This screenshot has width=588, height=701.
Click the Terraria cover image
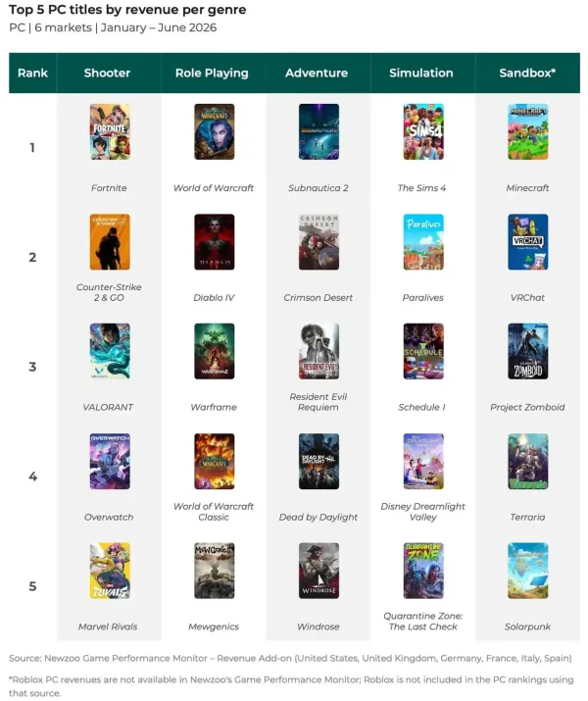pos(527,462)
